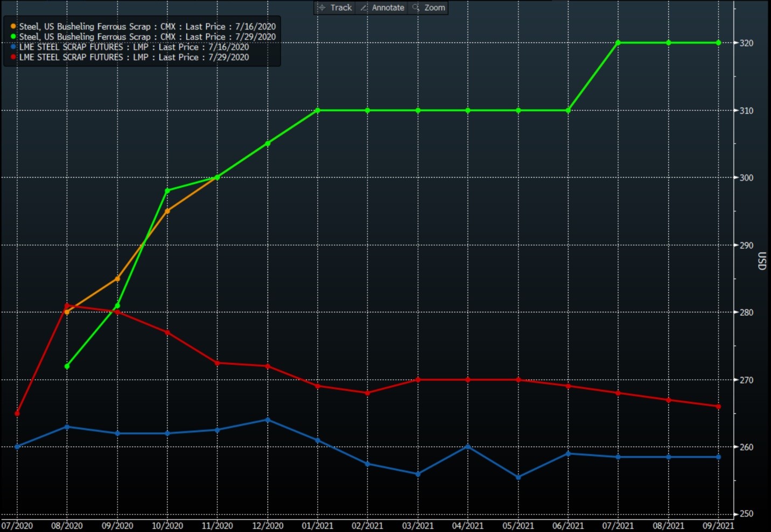The height and width of the screenshot is (532, 771).
Task: Click the green legend dot for CMX 7/29/2020
Action: 13,37
